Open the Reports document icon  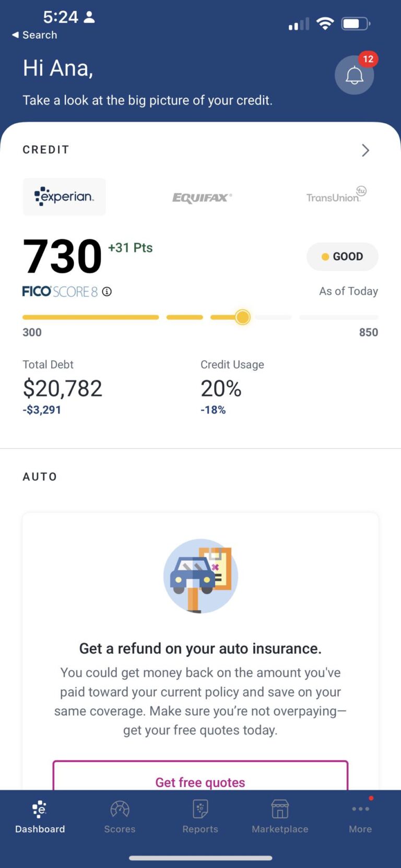click(200, 809)
